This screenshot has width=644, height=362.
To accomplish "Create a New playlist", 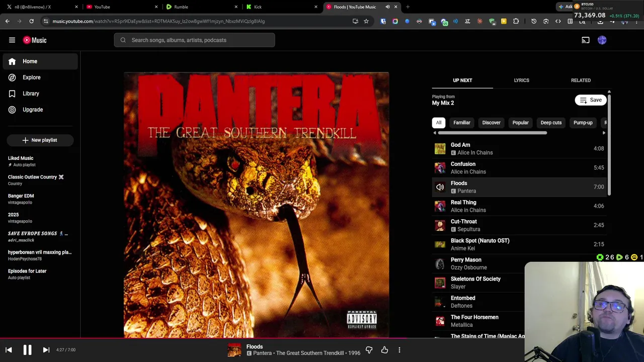I will click(40, 140).
